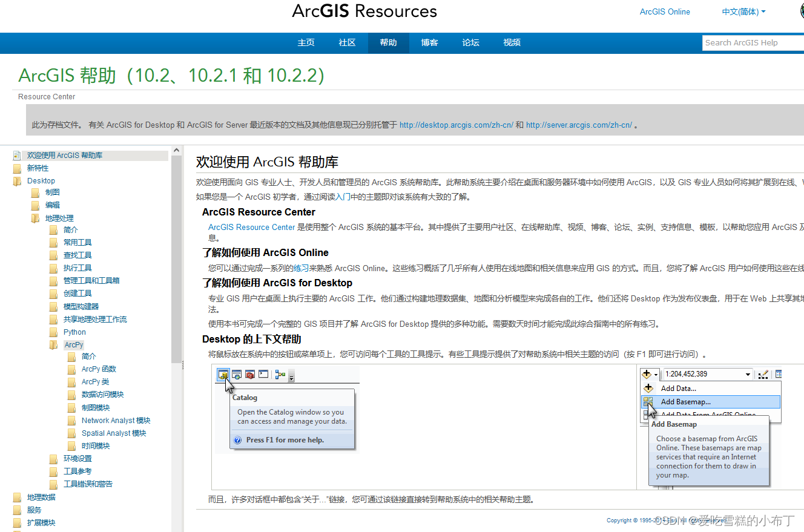Open the 工具错误和警告 topic

click(88, 484)
